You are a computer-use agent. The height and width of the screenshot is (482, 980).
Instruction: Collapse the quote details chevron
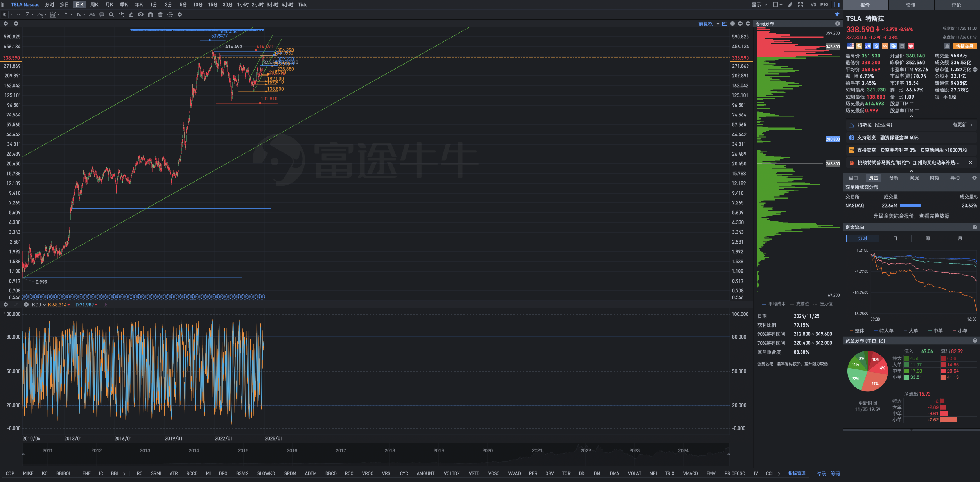[x=912, y=116]
